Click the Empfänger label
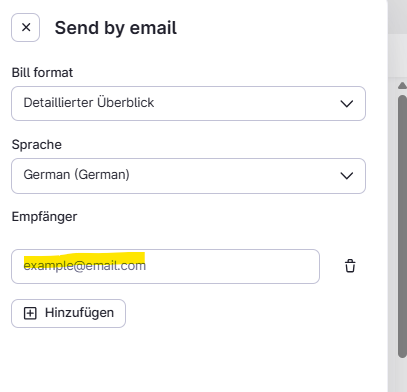The height and width of the screenshot is (392, 407). point(44,217)
